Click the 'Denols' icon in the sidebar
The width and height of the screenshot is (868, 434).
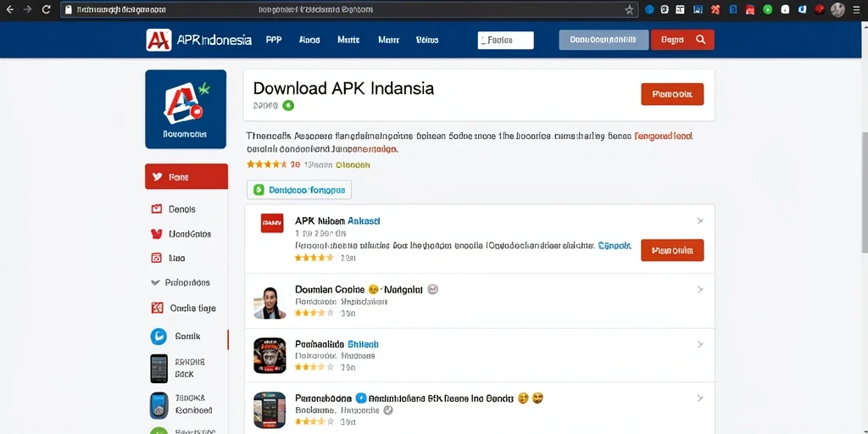pyautogui.click(x=157, y=209)
